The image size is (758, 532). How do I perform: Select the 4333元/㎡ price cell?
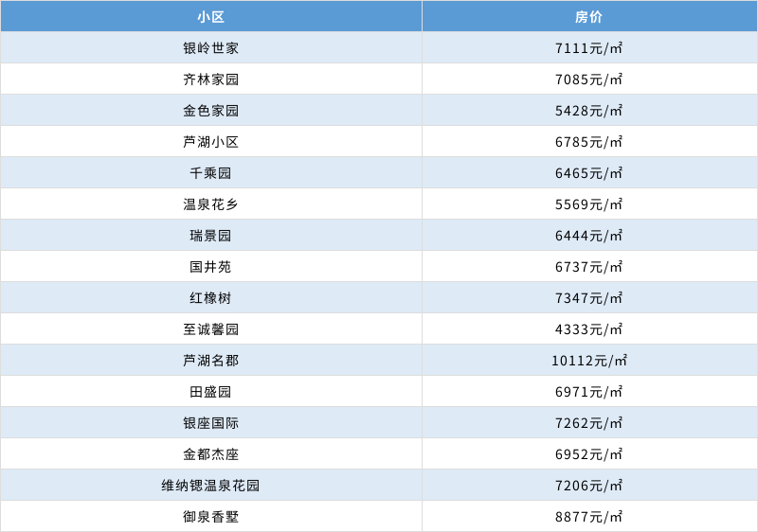[x=588, y=328]
